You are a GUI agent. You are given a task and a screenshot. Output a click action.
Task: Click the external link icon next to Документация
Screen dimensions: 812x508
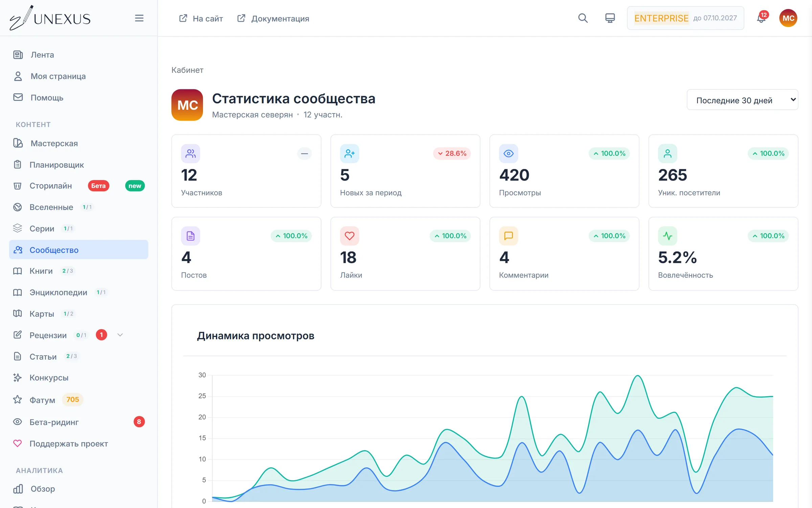pyautogui.click(x=241, y=18)
